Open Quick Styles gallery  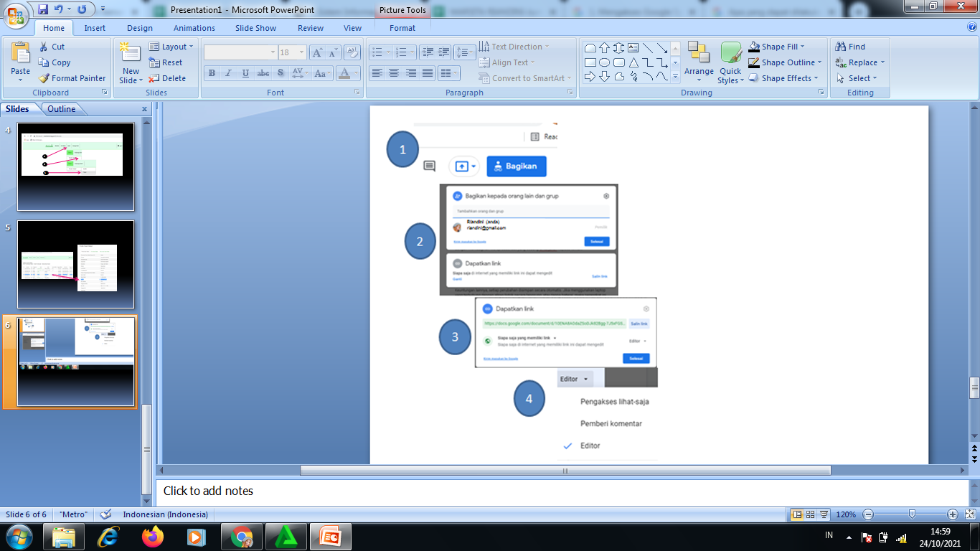point(730,62)
